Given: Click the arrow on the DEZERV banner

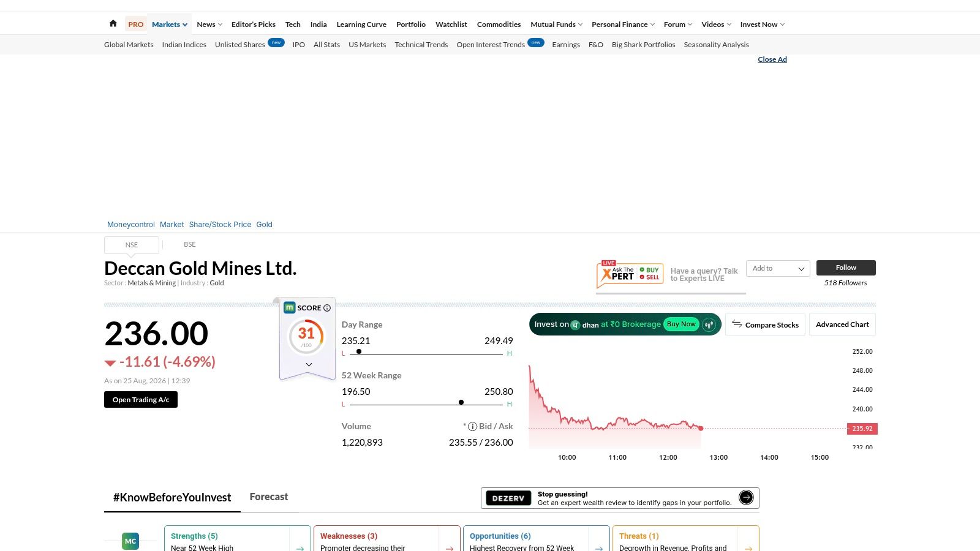Looking at the screenshot, I should (x=746, y=497).
